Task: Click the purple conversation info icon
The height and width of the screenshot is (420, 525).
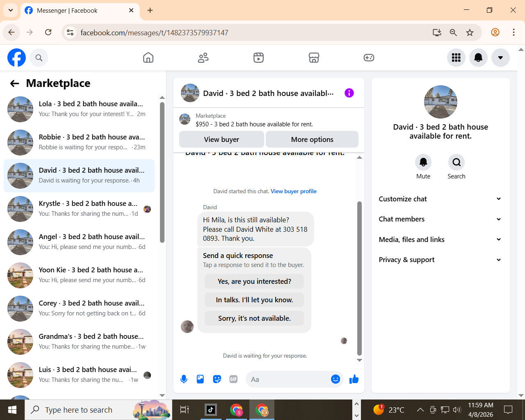Action: (349, 93)
